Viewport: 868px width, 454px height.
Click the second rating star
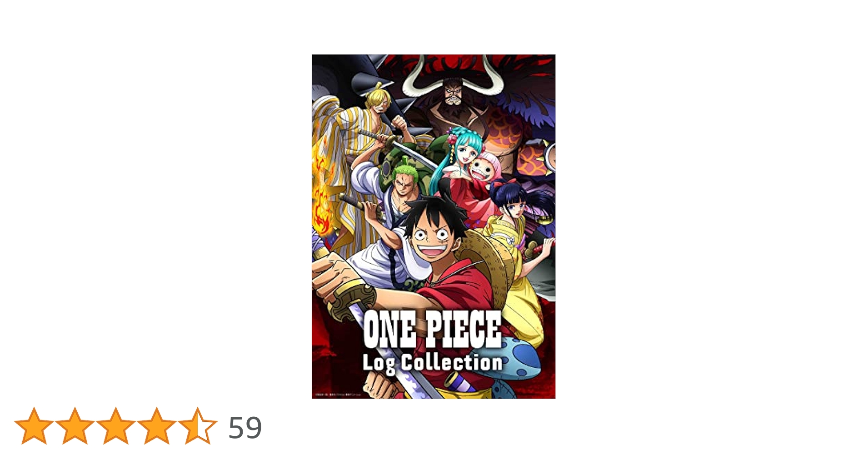[x=75, y=426]
